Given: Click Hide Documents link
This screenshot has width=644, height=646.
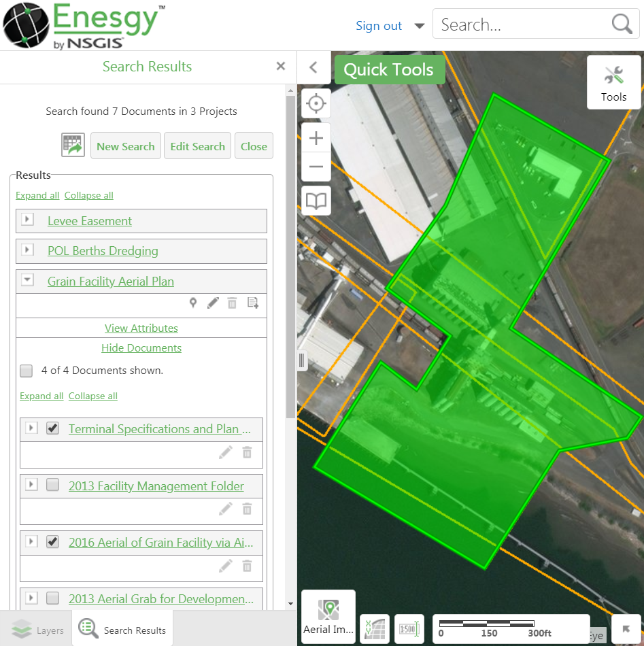Looking at the screenshot, I should coord(141,347).
